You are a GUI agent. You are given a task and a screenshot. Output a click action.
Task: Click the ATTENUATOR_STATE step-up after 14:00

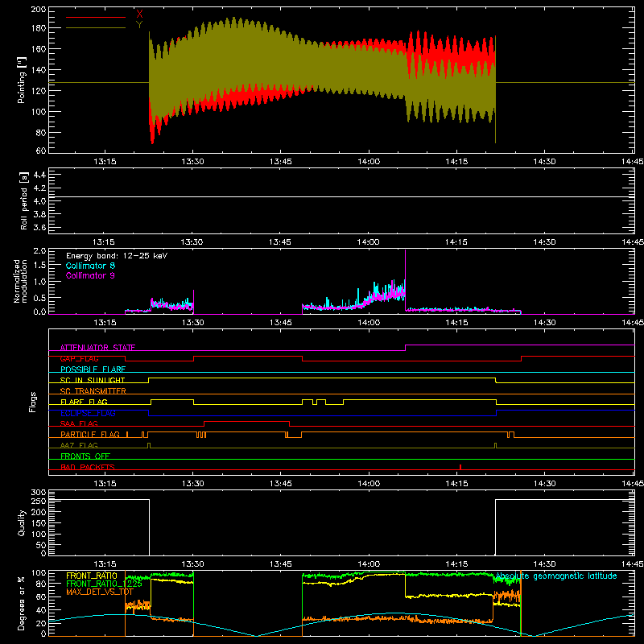tap(406, 348)
